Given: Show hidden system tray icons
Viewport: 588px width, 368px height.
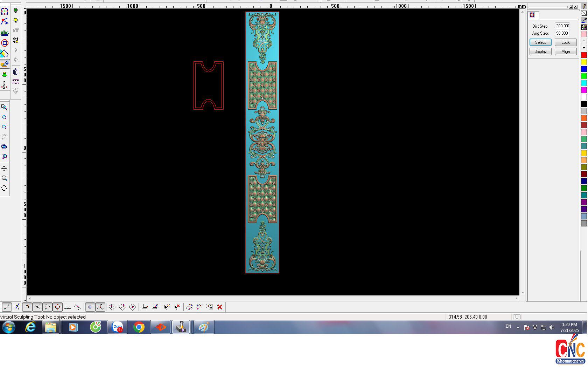Looking at the screenshot, I should [518, 327].
